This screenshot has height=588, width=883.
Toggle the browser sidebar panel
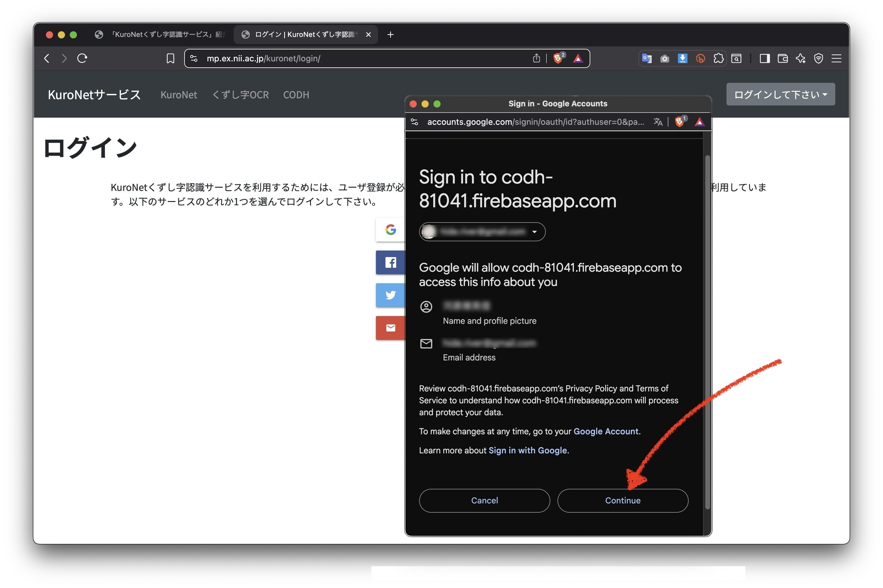tap(764, 58)
